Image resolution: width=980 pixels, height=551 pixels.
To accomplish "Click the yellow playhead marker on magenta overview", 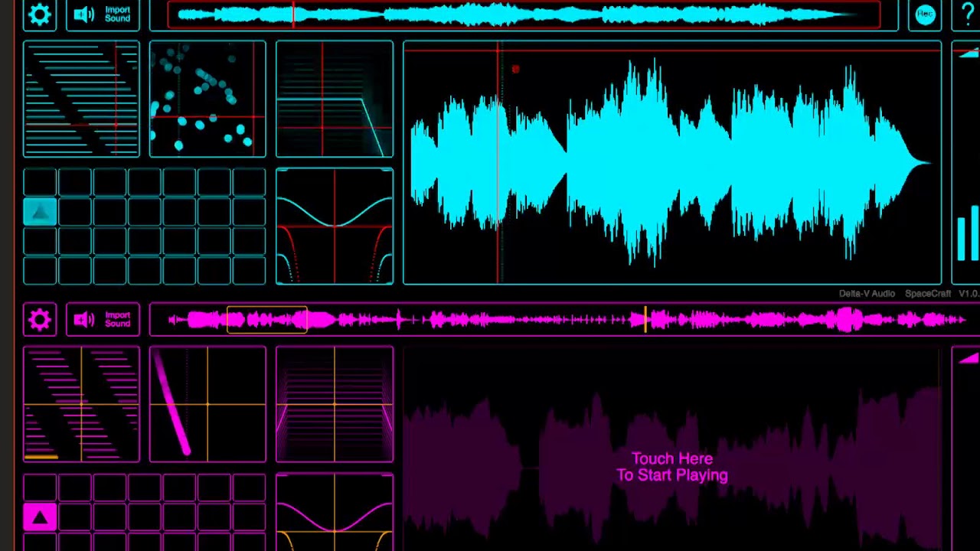I will [645, 319].
